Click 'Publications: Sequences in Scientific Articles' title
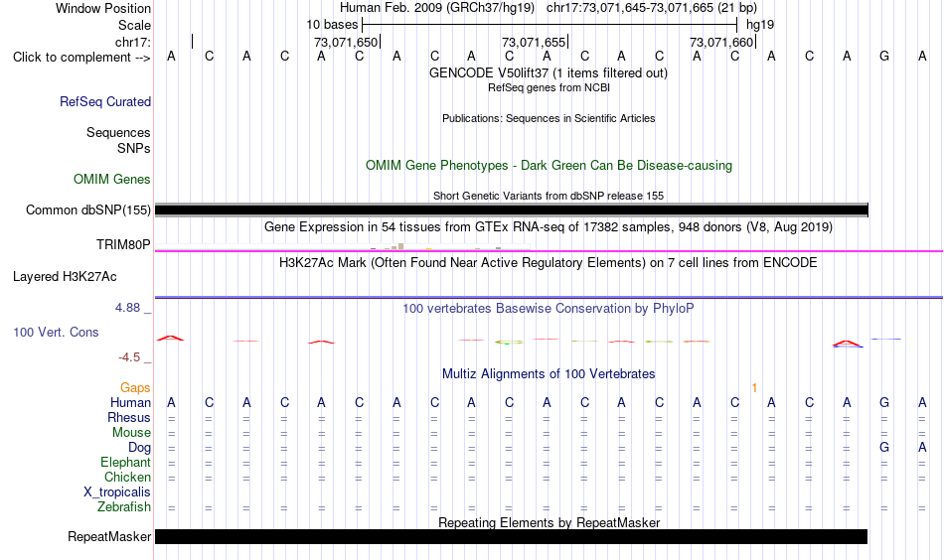 tap(549, 118)
